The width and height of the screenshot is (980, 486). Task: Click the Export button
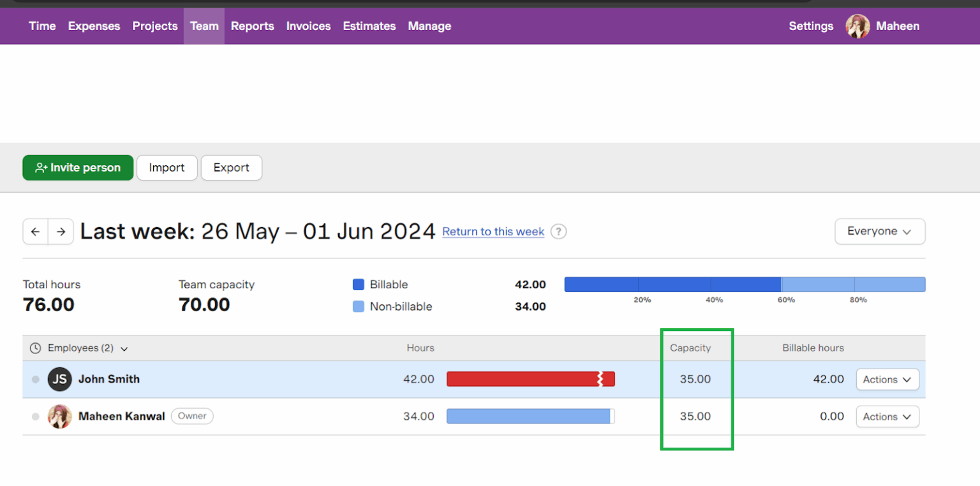(231, 167)
